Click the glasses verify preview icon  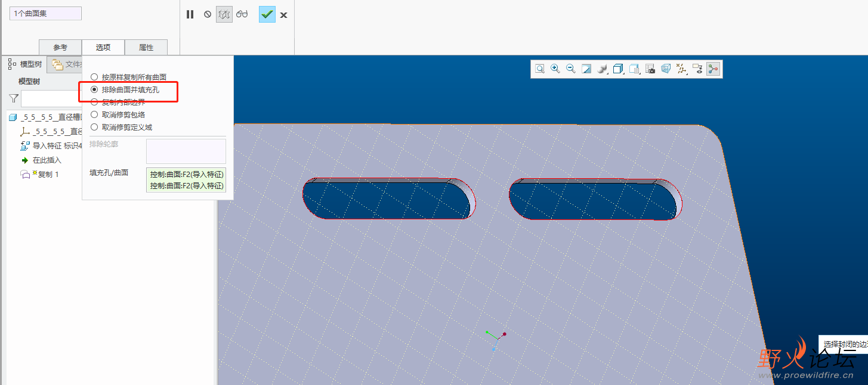tap(242, 14)
